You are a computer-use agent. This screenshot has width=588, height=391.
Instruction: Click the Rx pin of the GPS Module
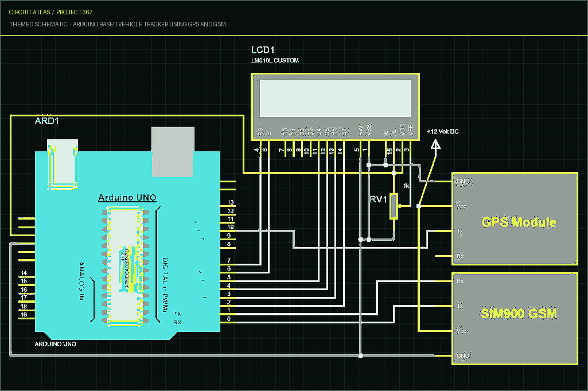(x=460, y=256)
